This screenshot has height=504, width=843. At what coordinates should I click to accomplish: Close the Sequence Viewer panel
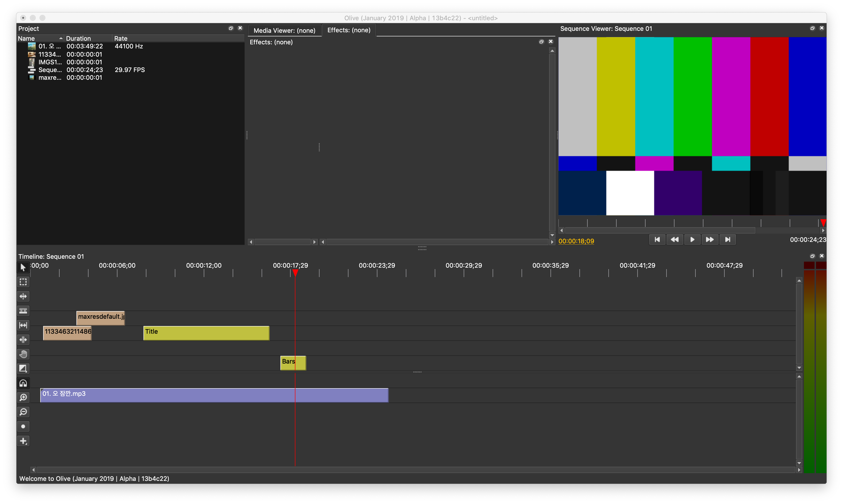pos(822,28)
